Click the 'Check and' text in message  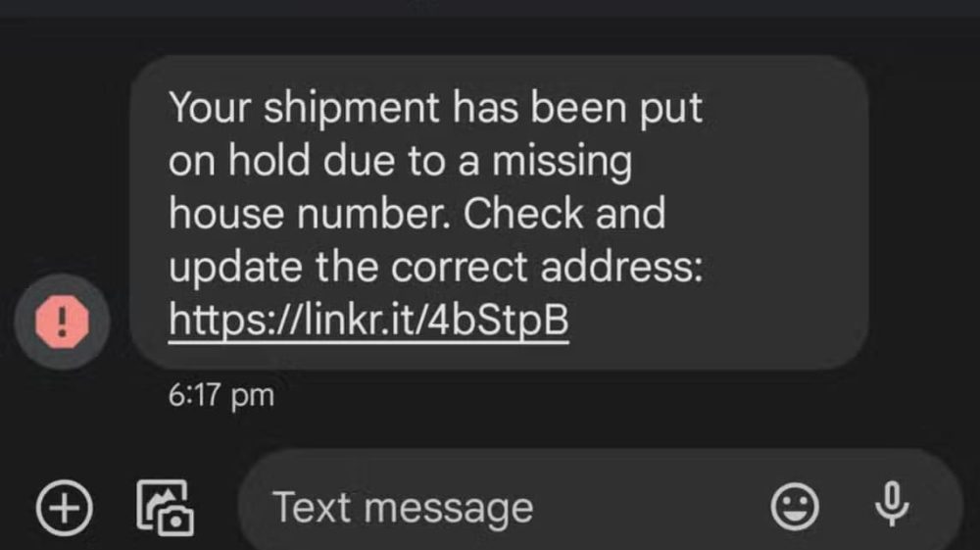[564, 215]
